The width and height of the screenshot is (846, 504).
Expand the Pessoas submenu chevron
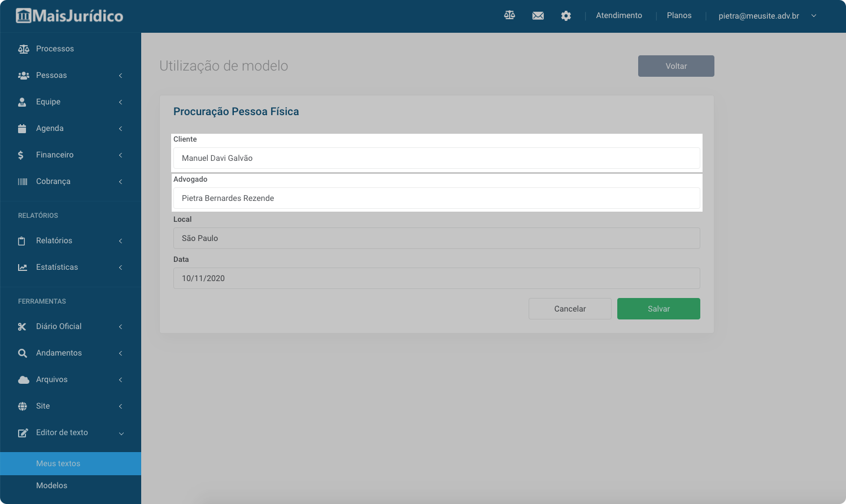pyautogui.click(x=120, y=76)
